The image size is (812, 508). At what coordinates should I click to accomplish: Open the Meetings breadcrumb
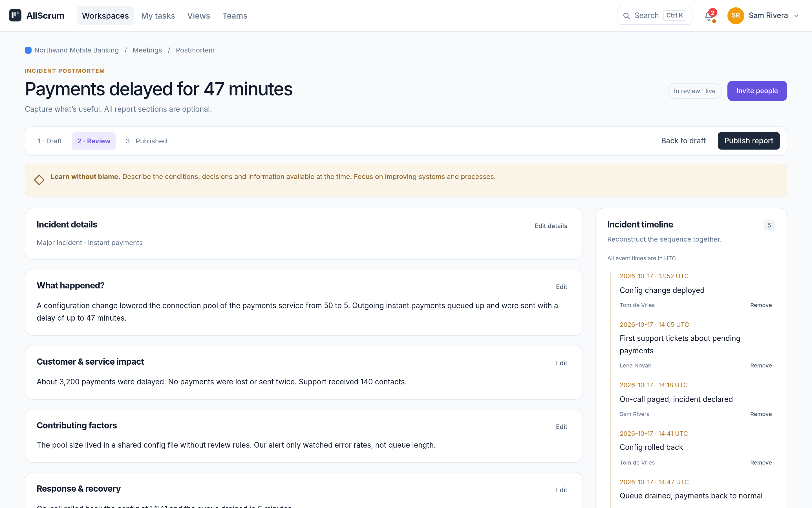pos(147,51)
